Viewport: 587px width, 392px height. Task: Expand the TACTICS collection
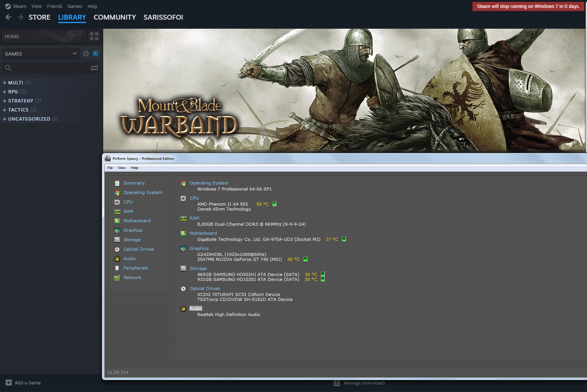pos(5,110)
